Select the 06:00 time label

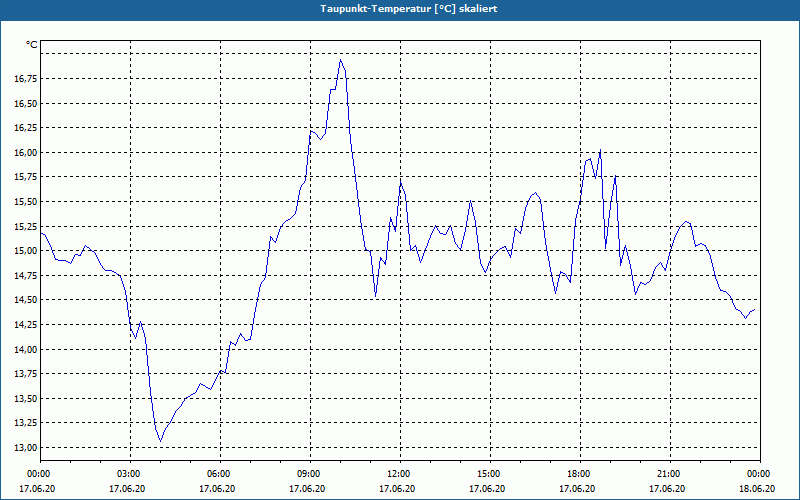point(220,474)
